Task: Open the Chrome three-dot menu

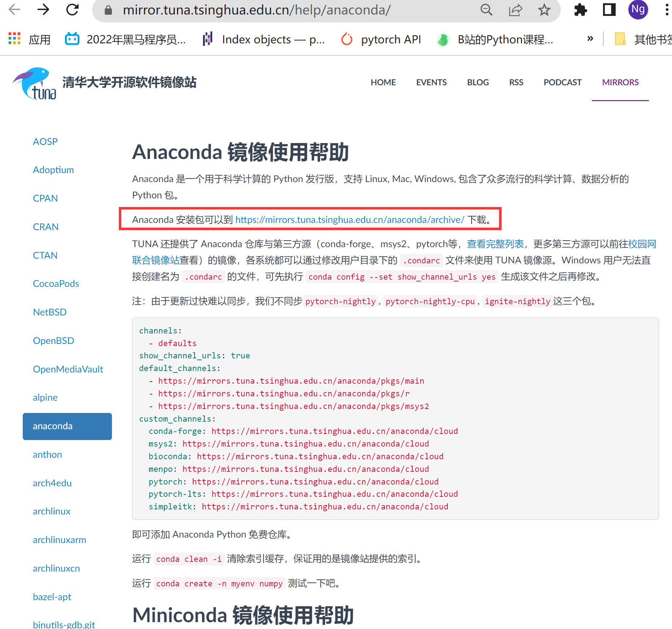Action: point(667,10)
